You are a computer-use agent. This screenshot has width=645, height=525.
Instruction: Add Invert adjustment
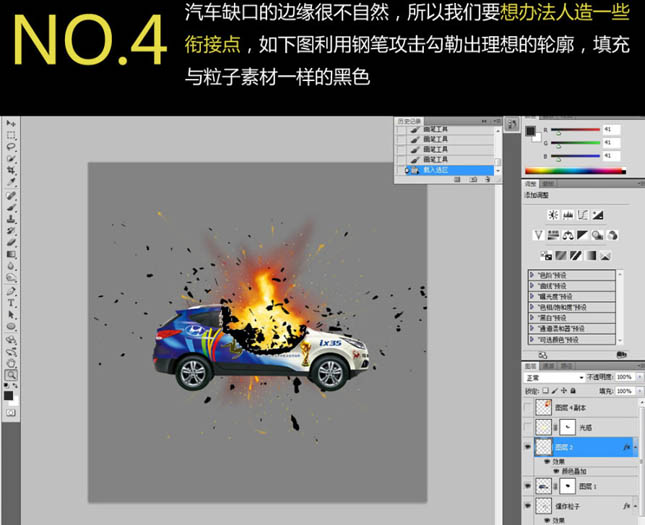click(546, 256)
